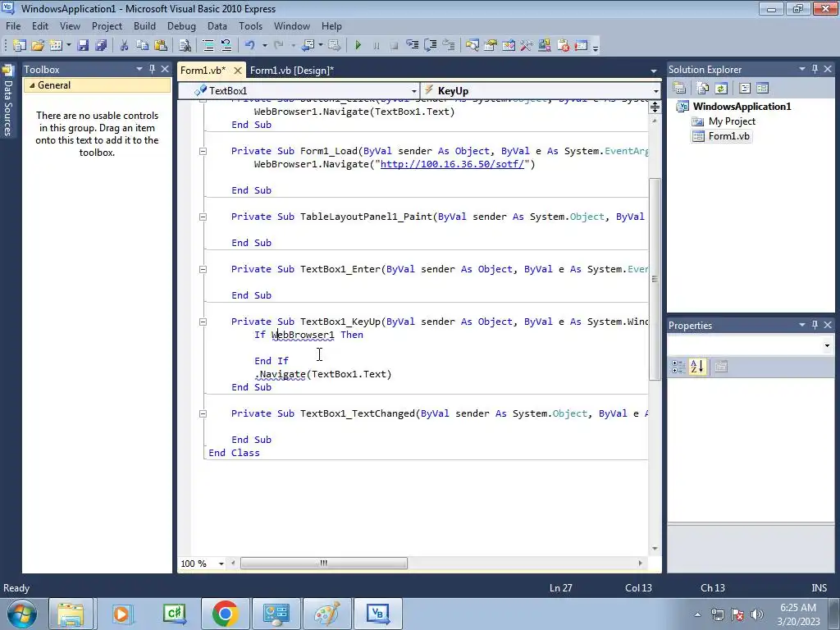This screenshot has width=840, height=630.
Task: Uncomment the selected lines icon
Action: pos(226,46)
